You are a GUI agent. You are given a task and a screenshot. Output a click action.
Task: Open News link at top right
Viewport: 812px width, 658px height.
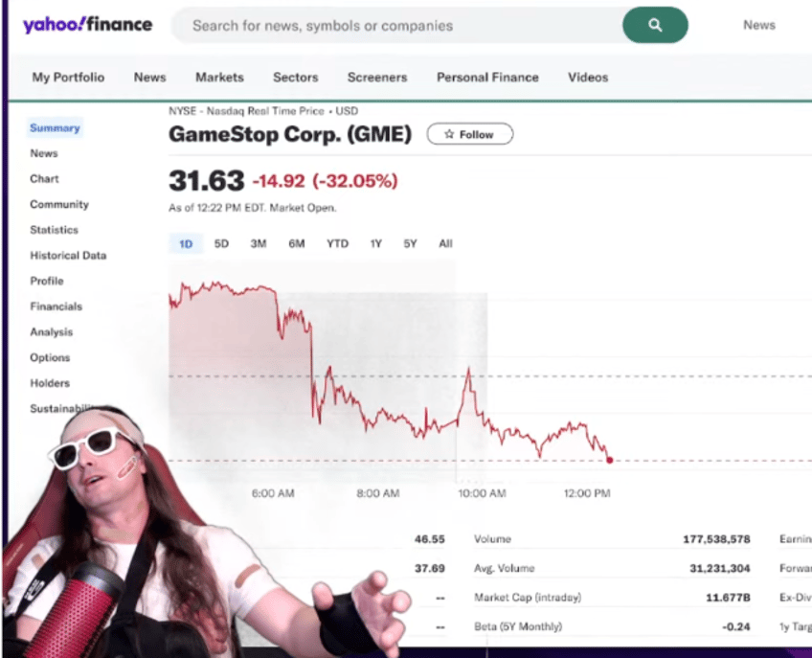[759, 25]
